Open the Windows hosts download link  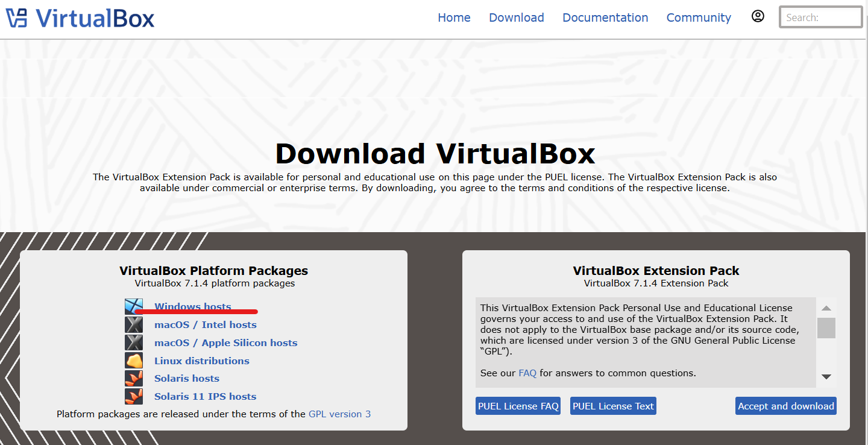click(x=193, y=306)
